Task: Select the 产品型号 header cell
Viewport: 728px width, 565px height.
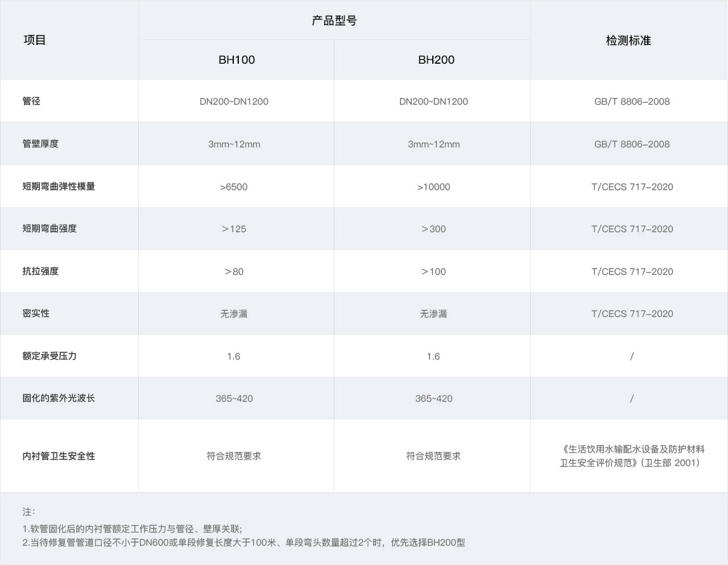Action: 334,21
